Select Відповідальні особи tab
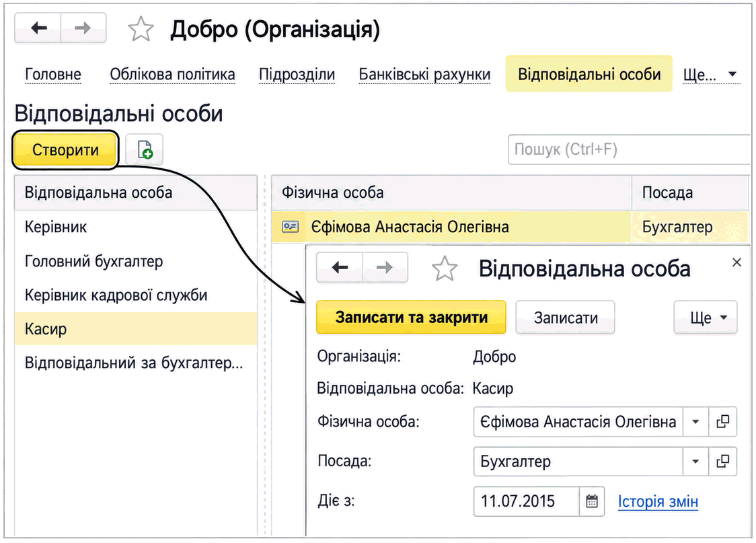 [x=589, y=74]
